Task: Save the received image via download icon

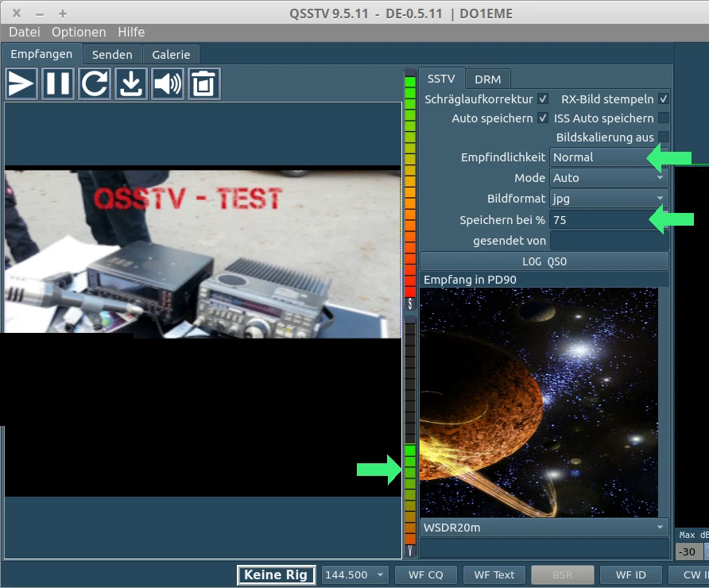Action: tap(130, 83)
